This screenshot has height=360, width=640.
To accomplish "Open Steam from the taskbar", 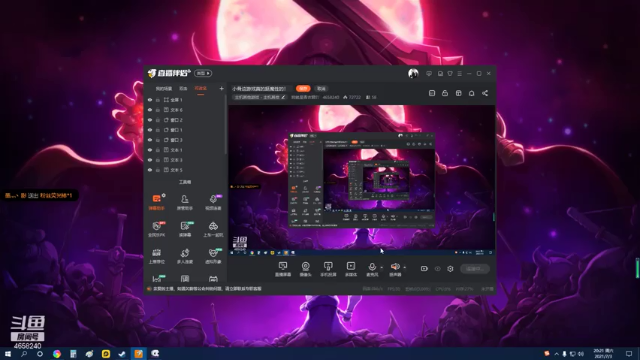I will click(122, 353).
